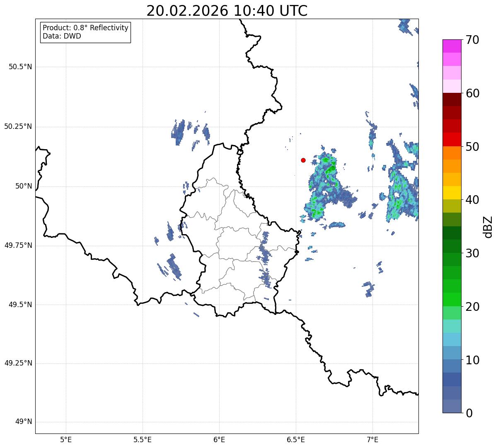Select the 6.5°E longitude tick label
This screenshot has height=448, width=498.
[x=296, y=439]
